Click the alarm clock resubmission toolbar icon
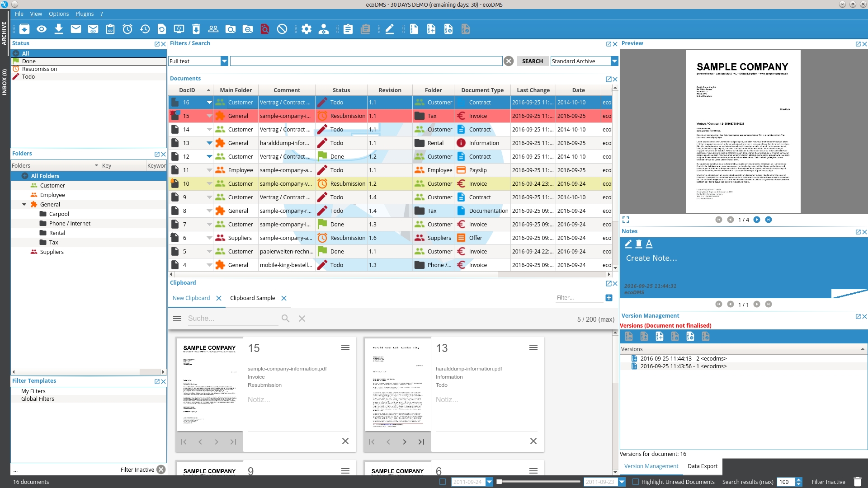This screenshot has height=488, width=868. (x=127, y=29)
